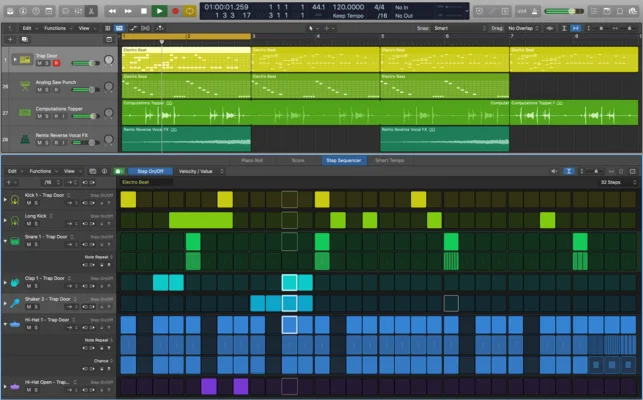Click the Analog Saw Punch synth icon
The width and height of the screenshot is (643, 400).
point(24,86)
